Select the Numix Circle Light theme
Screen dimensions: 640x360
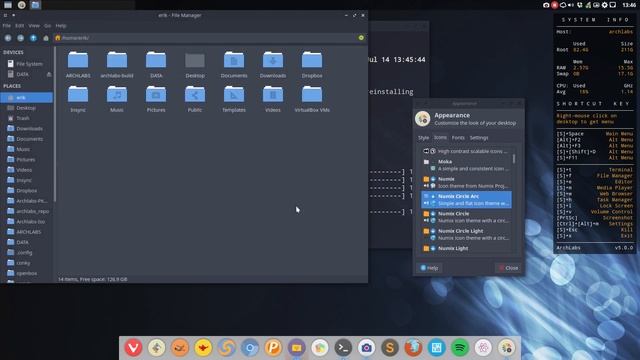[x=466, y=234]
